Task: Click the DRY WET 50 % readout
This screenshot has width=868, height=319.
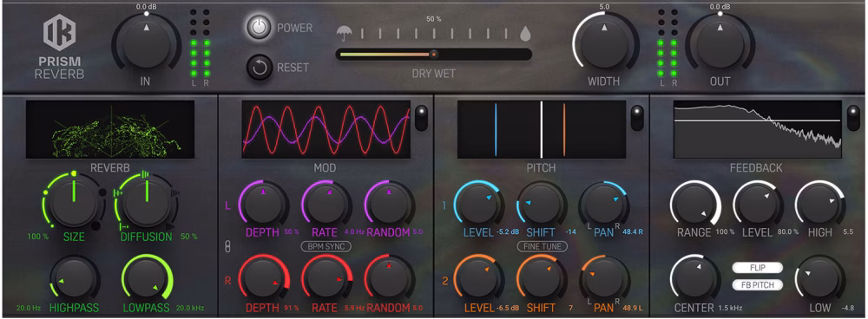Action: coord(433,18)
